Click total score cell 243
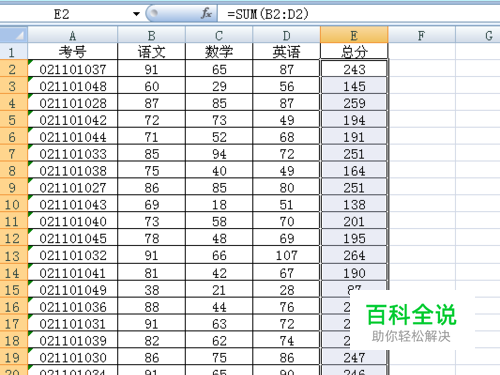Viewport: 500px width, 375px height. [354, 69]
